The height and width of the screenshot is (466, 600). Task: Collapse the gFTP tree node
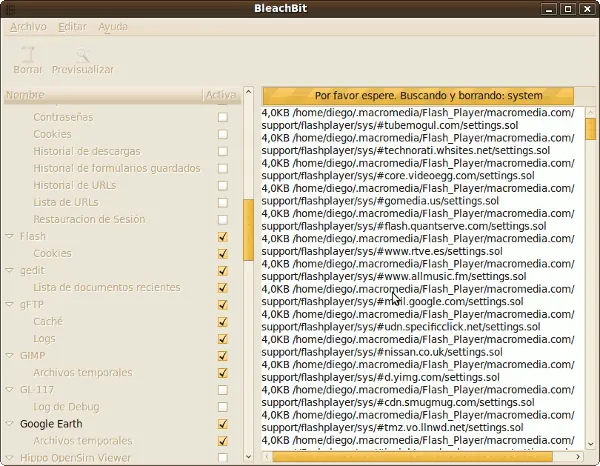(10, 305)
